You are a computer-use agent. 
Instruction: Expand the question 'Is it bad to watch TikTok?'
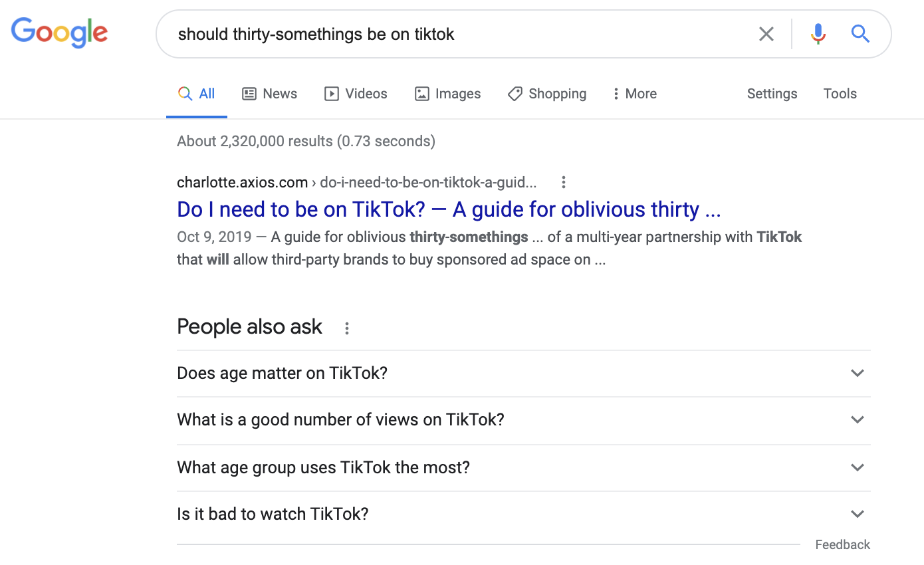[x=857, y=513]
